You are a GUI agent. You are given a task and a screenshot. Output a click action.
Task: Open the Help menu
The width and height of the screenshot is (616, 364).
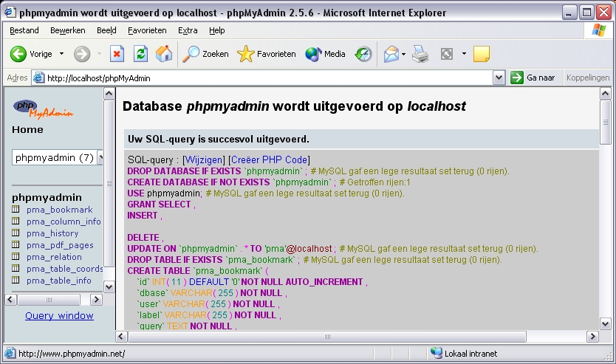click(216, 30)
